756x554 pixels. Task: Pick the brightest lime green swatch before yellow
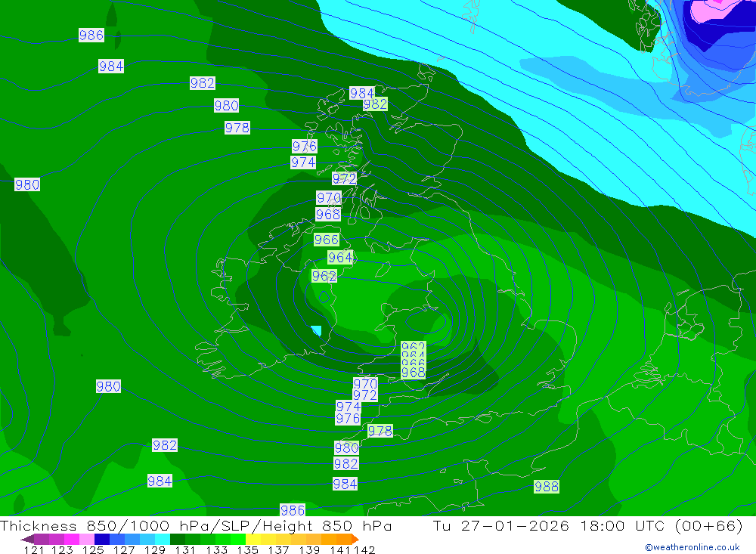click(238, 539)
